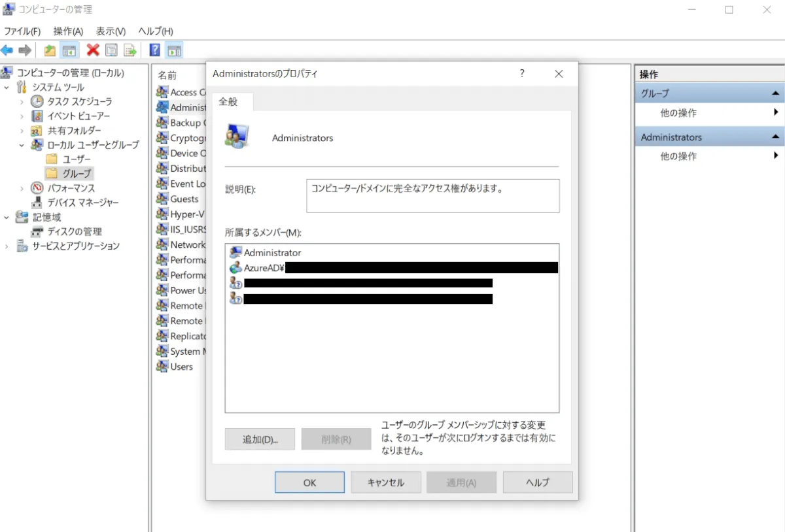
Task: Click the red X Delete toolbar icon
Action: coord(93,50)
